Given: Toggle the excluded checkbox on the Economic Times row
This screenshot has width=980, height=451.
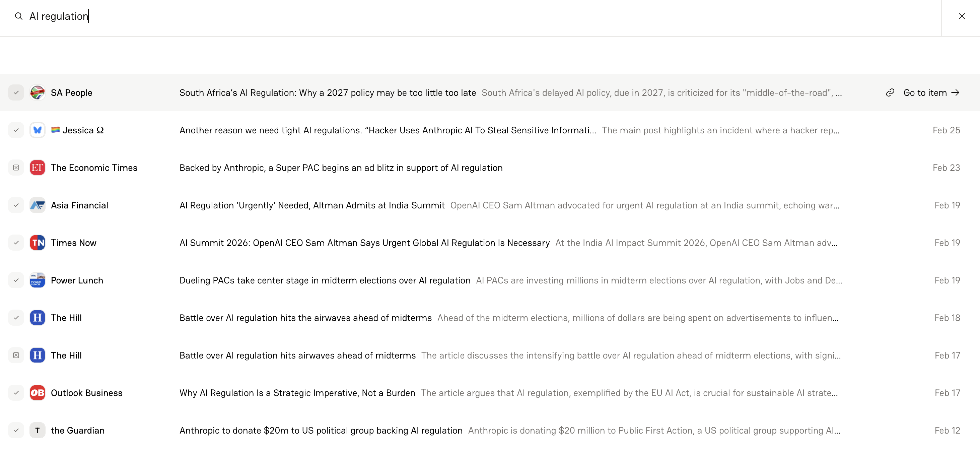Looking at the screenshot, I should click(16, 168).
